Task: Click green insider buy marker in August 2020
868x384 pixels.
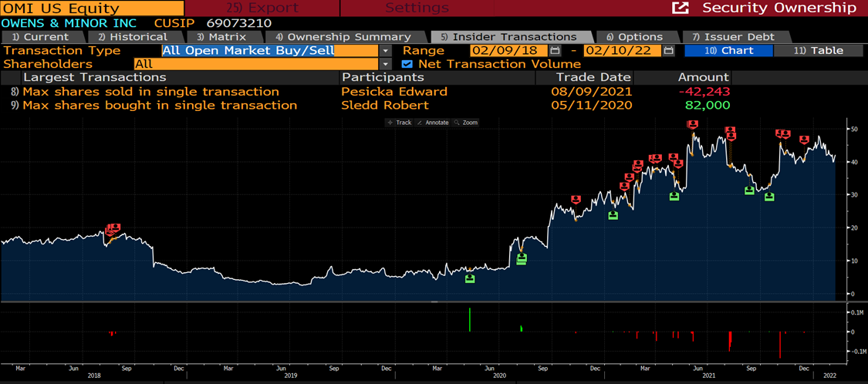Action: 522,259
